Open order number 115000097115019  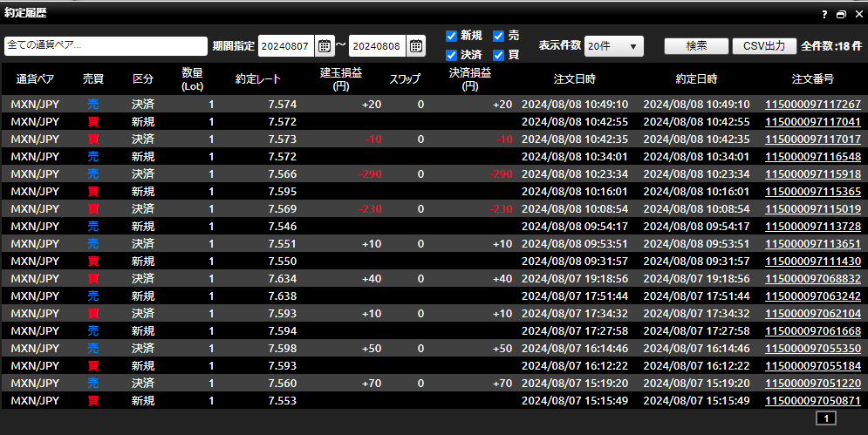(813, 208)
